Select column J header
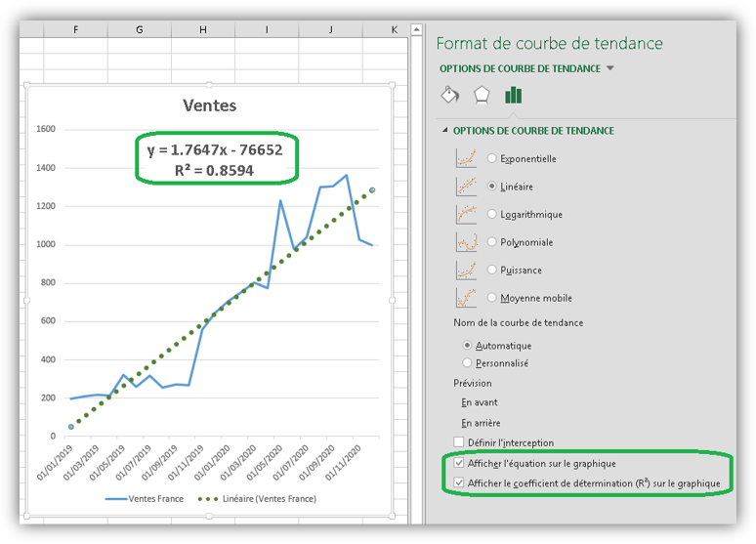756x544 pixels. click(330, 30)
